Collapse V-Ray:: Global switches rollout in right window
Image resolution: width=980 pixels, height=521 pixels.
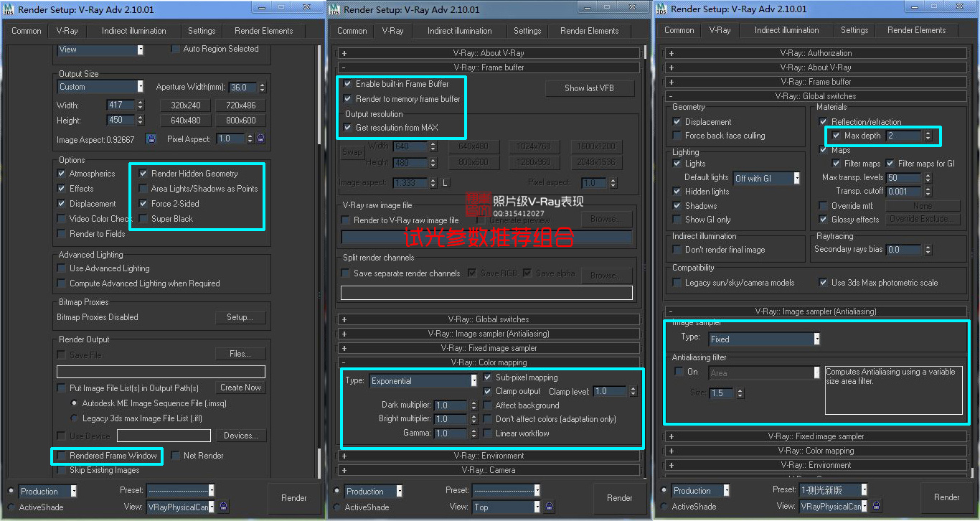(816, 96)
